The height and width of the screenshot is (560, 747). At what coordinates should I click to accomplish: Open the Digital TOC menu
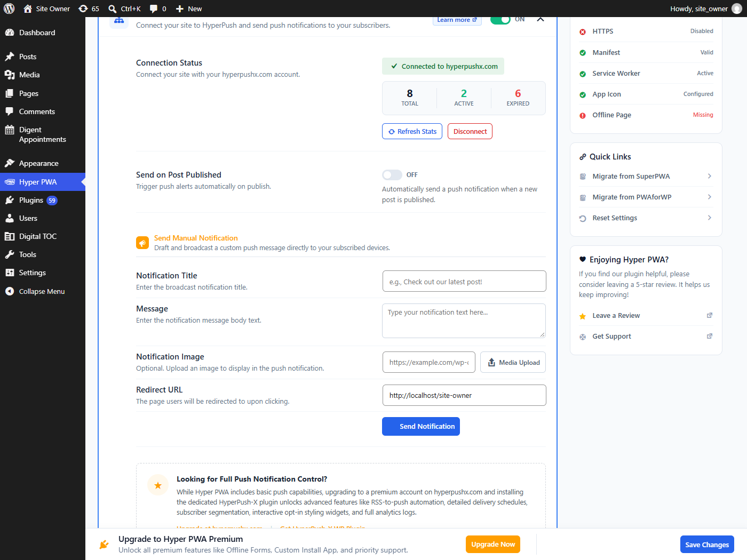coord(43,236)
